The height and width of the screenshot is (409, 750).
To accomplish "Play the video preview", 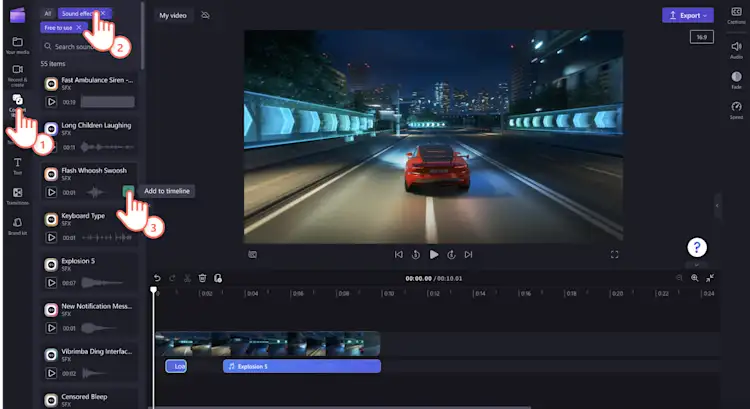I will click(434, 254).
